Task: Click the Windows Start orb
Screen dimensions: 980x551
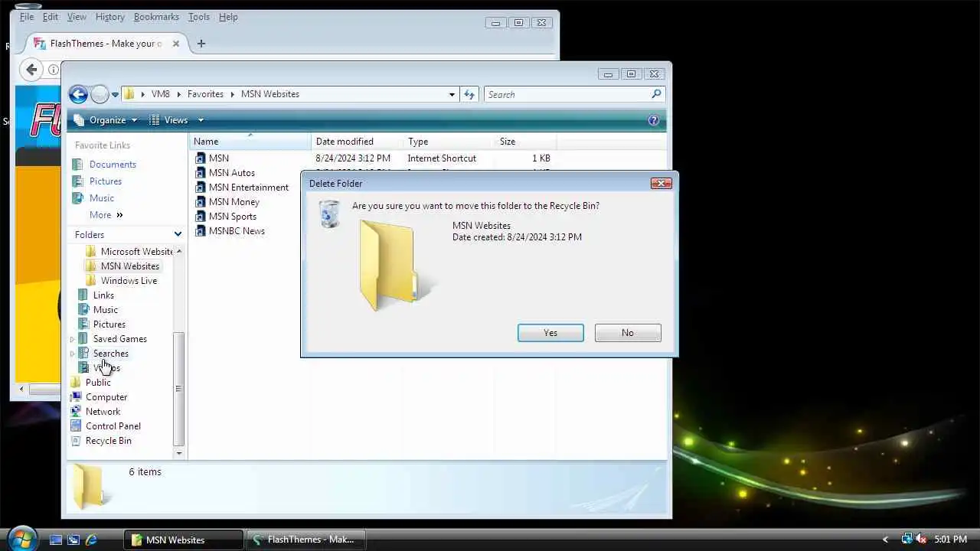Action: click(x=21, y=538)
